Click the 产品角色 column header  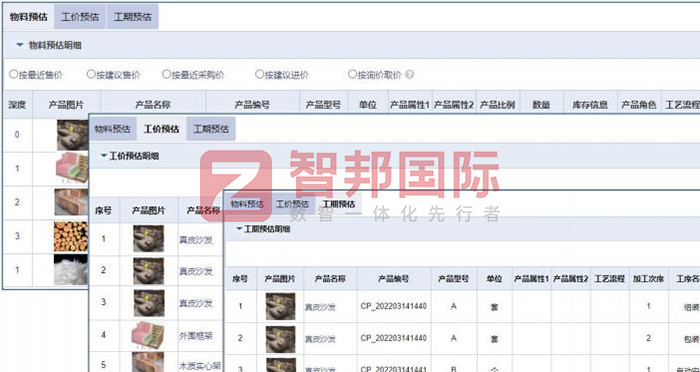click(638, 105)
